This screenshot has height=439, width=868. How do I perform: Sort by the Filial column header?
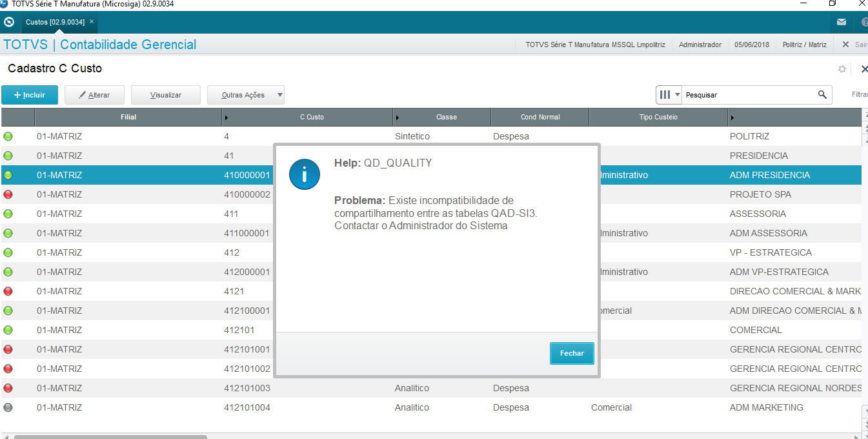coord(128,117)
